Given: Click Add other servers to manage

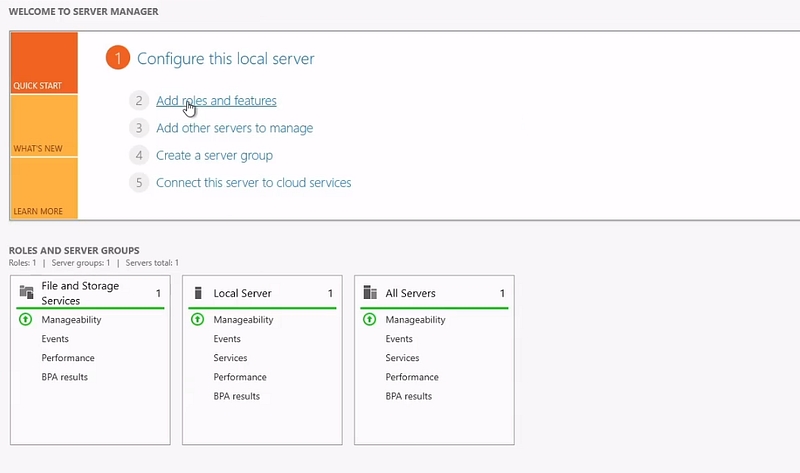Looking at the screenshot, I should coord(234,128).
